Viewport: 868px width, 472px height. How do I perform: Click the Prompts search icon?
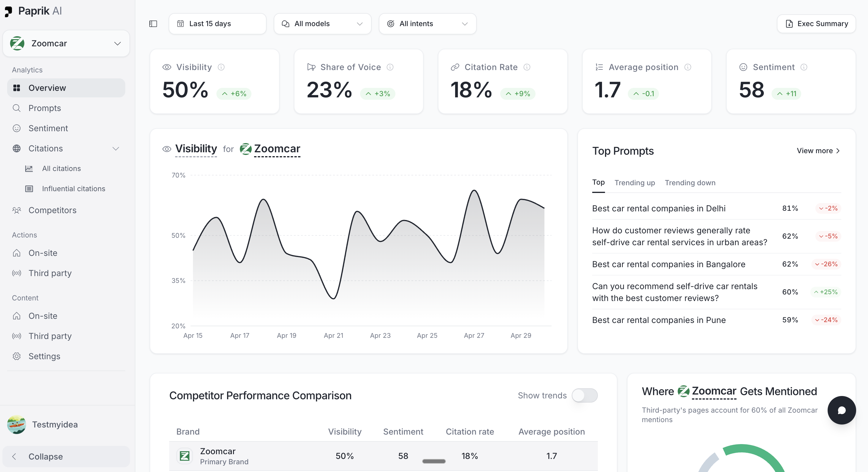(17, 108)
